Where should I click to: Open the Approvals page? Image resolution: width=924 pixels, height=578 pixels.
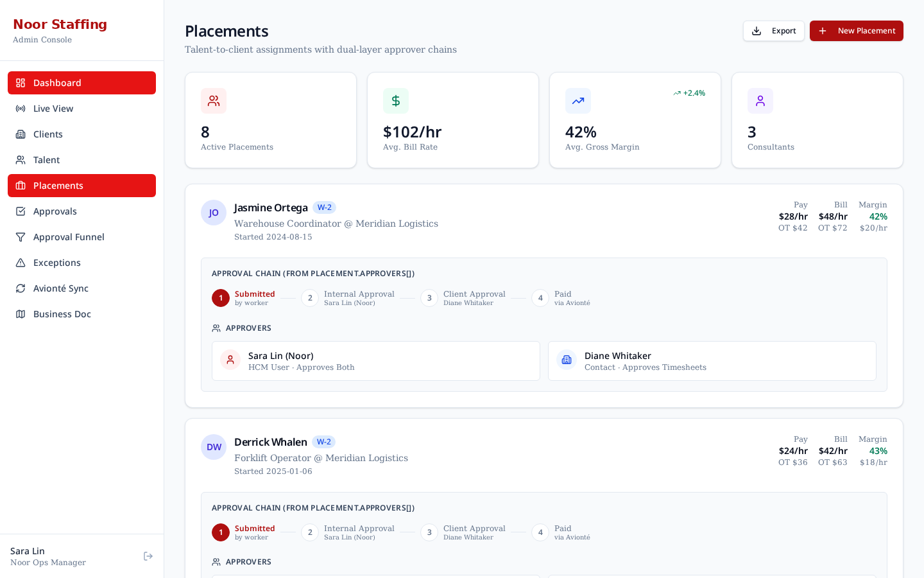click(81, 211)
